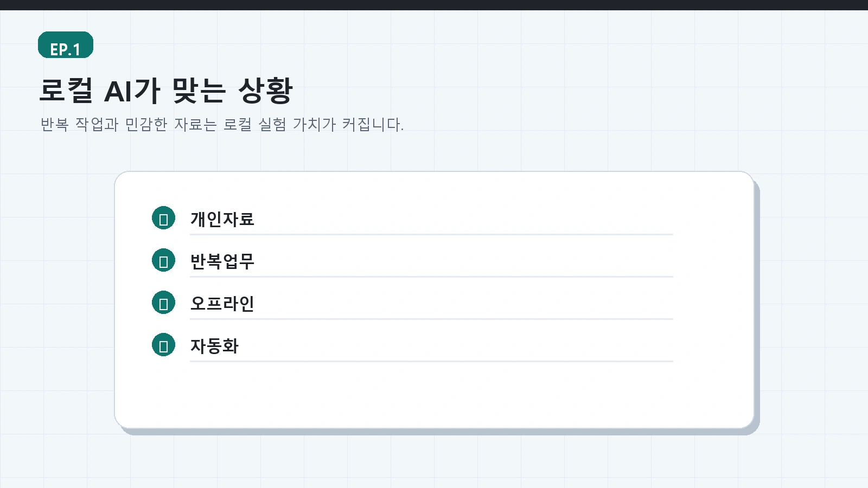Click the EP.1 episode badge

[x=66, y=45]
